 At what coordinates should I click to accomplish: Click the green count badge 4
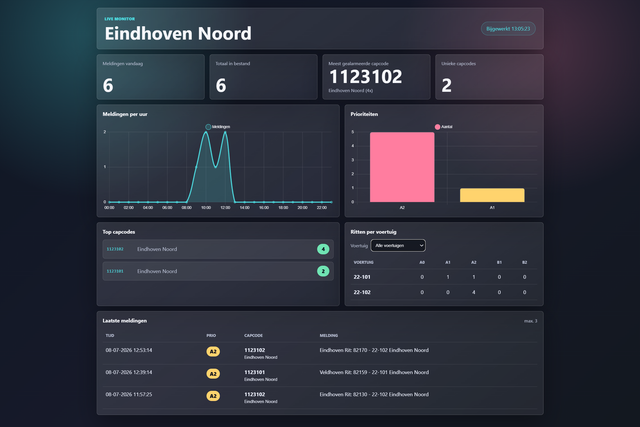point(323,249)
